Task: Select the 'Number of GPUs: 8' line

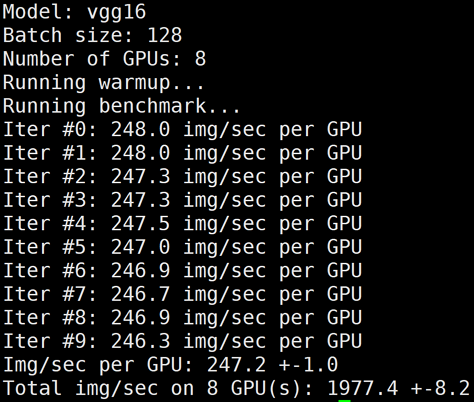Action: coord(104,59)
